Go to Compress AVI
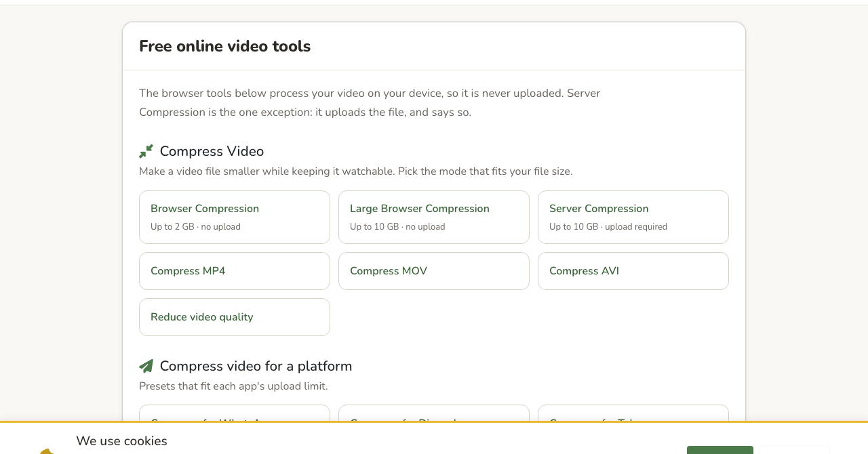This screenshot has width=868, height=454. click(x=633, y=271)
